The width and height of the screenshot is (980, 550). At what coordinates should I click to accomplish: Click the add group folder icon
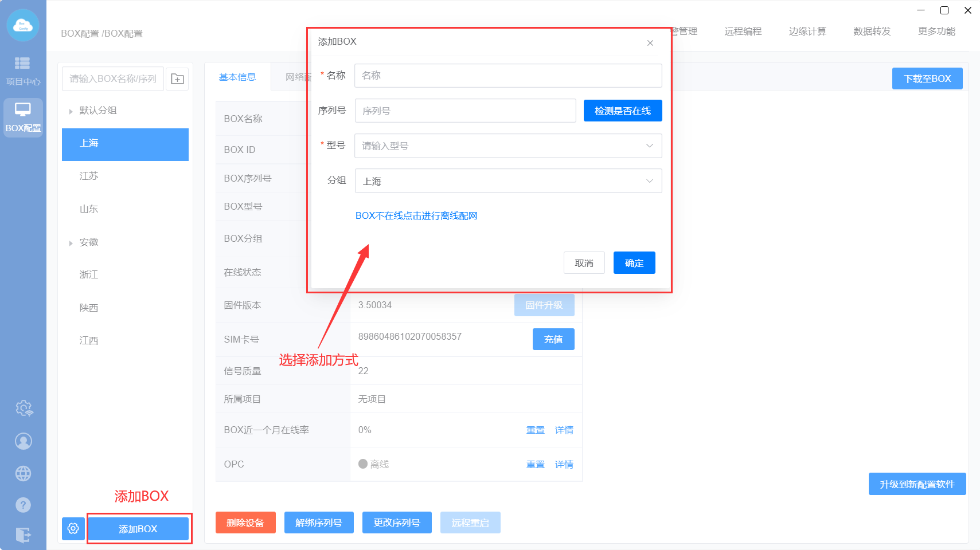tap(177, 79)
